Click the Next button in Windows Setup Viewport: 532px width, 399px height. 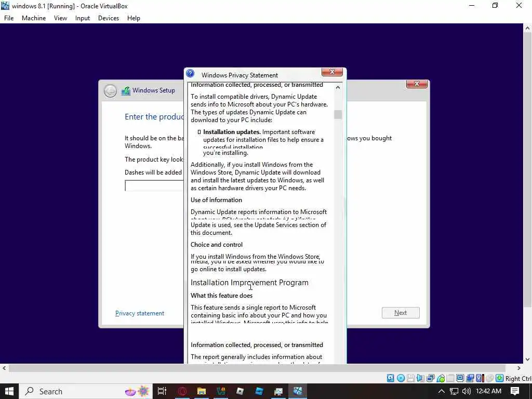click(401, 312)
